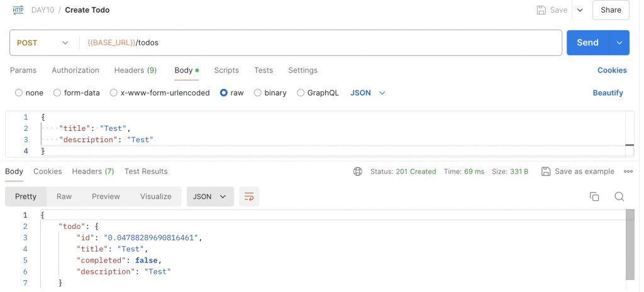Switch to the Authorization tab

click(75, 70)
